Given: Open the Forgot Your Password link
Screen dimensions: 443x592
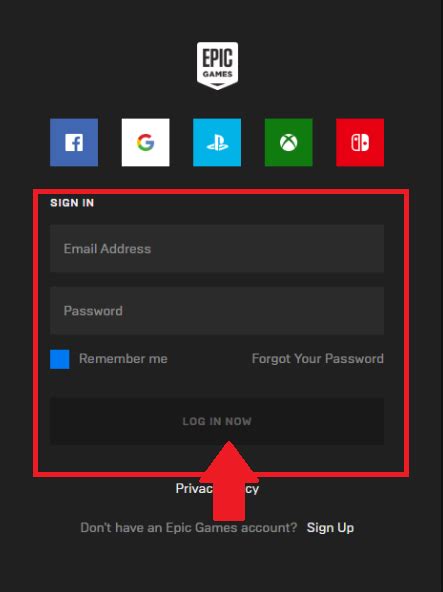Looking at the screenshot, I should (318, 358).
